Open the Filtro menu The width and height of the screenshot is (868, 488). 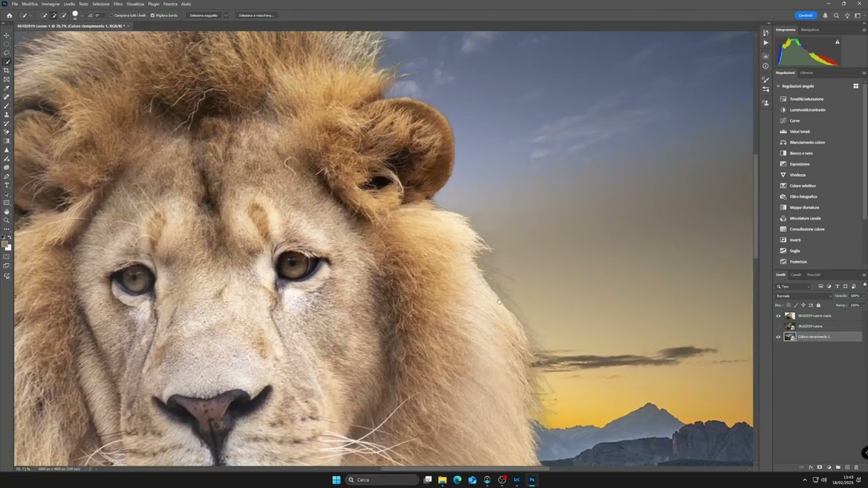tap(118, 4)
